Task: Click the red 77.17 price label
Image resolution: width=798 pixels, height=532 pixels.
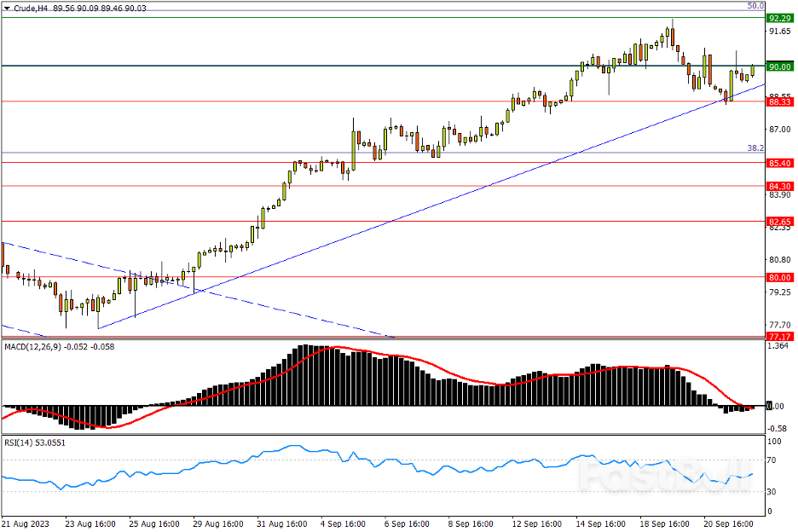Action: pyautogui.click(x=779, y=338)
